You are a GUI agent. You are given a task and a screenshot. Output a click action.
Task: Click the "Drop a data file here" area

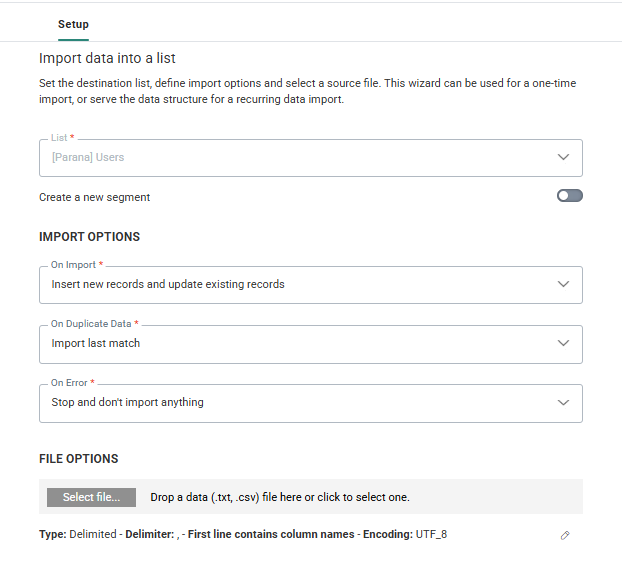coord(280,497)
